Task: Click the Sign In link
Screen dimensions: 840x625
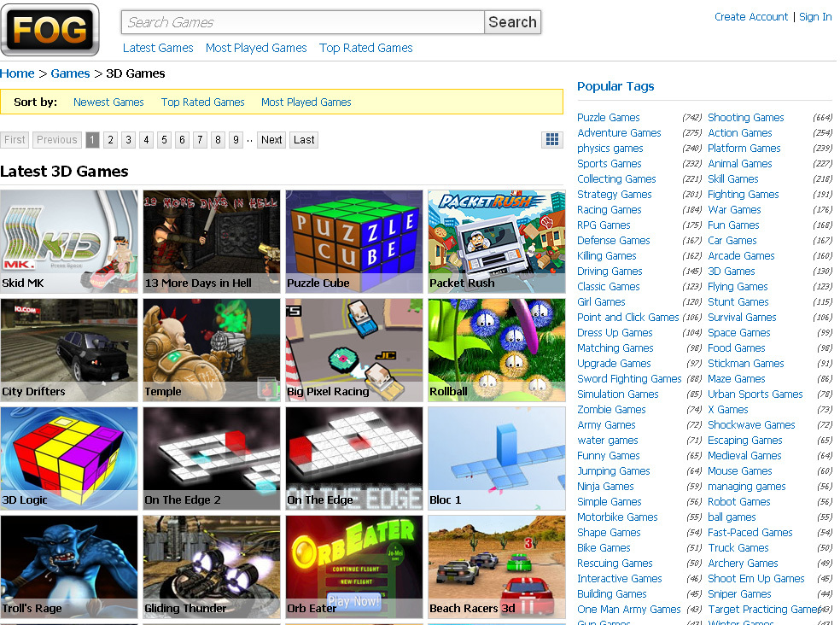Action: point(815,17)
